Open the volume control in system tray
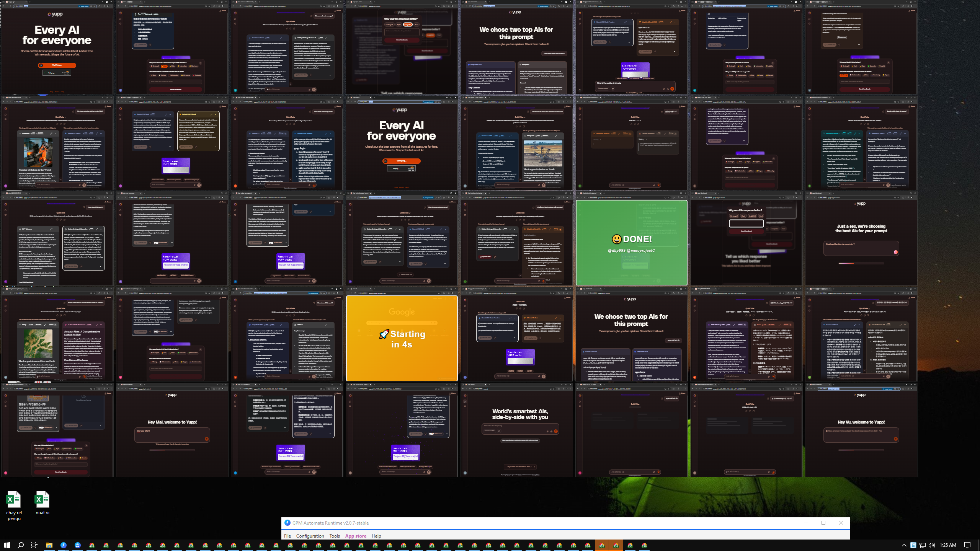980x551 pixels. (931, 545)
